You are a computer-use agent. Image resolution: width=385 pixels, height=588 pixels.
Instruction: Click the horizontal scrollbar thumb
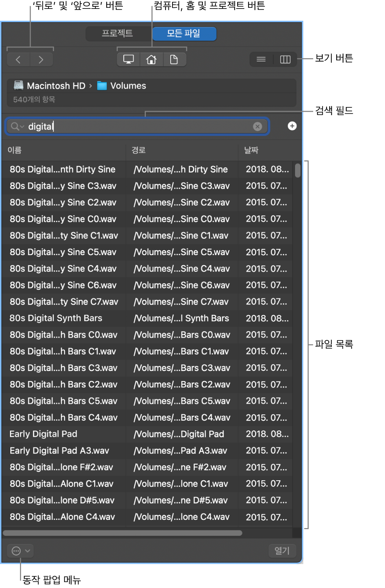123,533
